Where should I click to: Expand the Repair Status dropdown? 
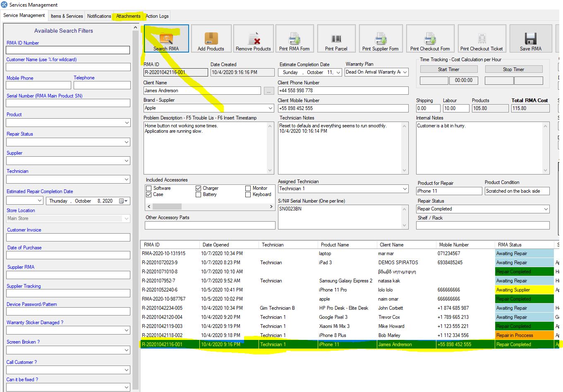tap(546, 209)
